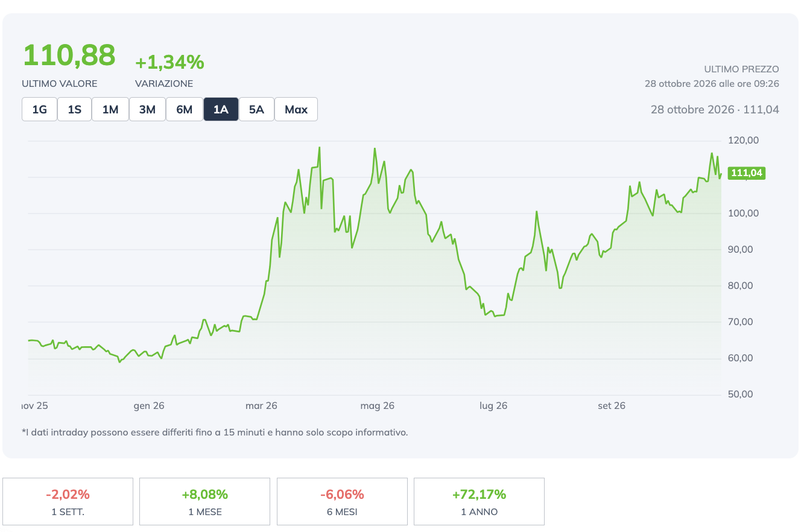The height and width of the screenshot is (532, 807).
Task: Click the 'set 26' x-axis label
Action: tap(612, 406)
